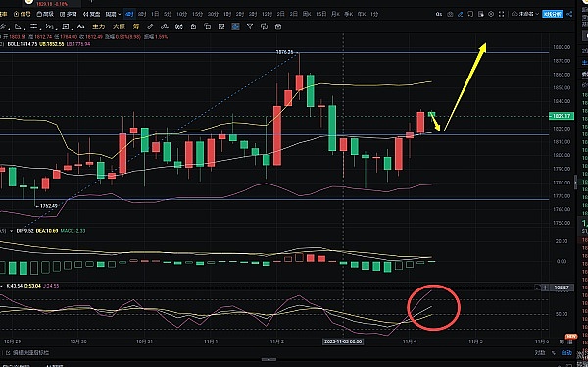The image size is (588, 367).
Task: Switch to the 30分 period tab
Action: (213, 14)
